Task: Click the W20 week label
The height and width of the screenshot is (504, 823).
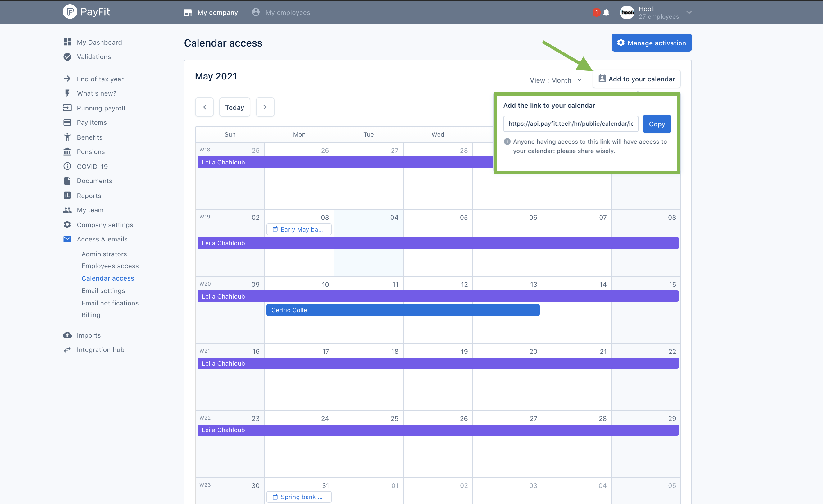Action: (x=205, y=284)
